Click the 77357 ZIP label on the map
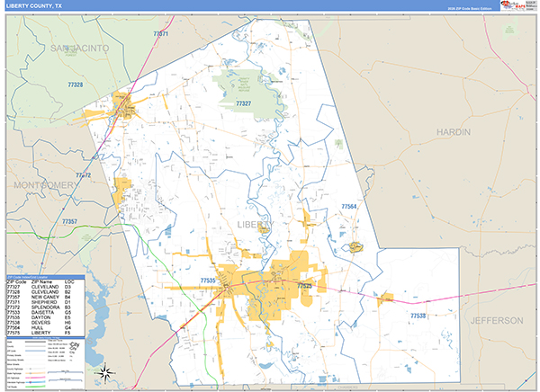Screen dimensions: 540x392 point(69,222)
